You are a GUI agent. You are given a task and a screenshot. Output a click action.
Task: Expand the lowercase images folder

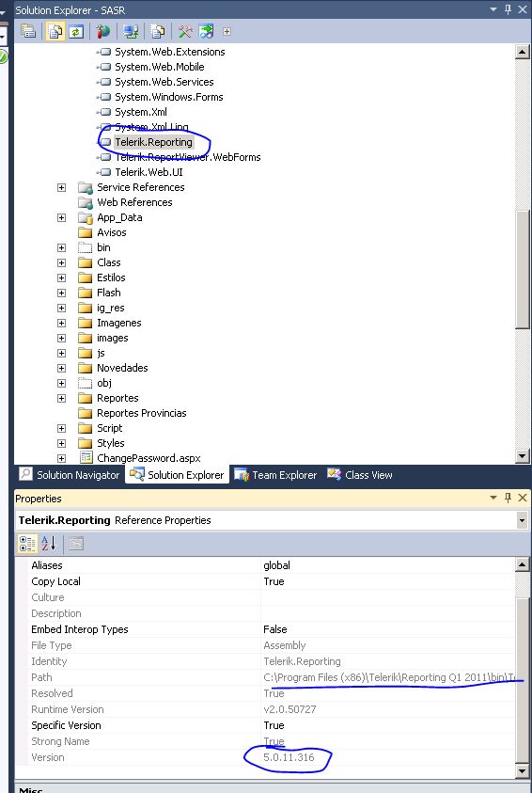pyautogui.click(x=62, y=339)
